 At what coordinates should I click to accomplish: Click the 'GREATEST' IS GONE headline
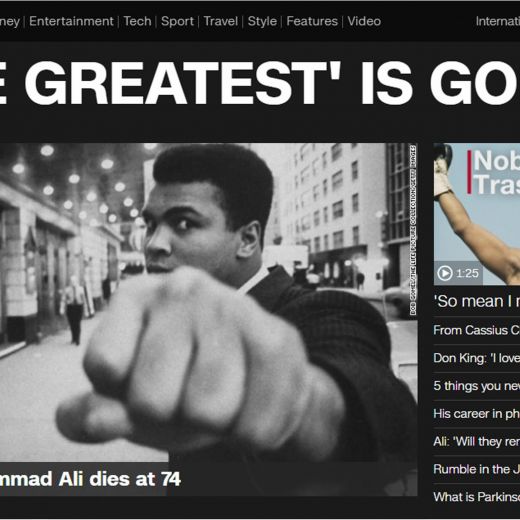point(260,84)
